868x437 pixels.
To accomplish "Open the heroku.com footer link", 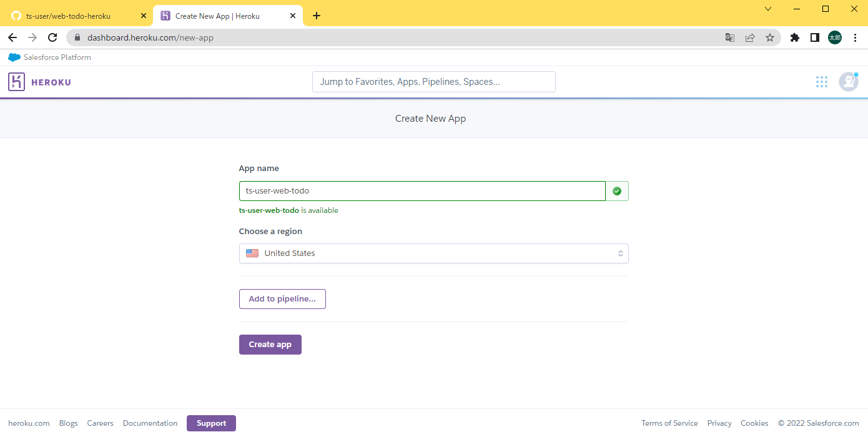I will (x=29, y=423).
